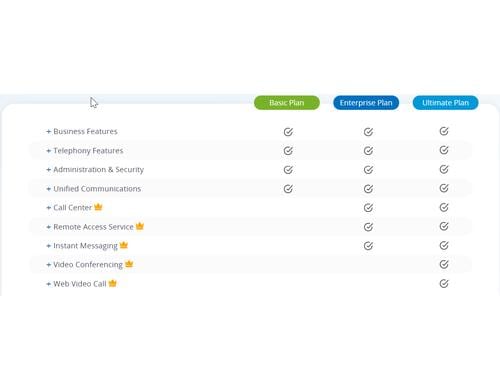
Task: Click the crown icon beside Instant Messaging
Action: (x=124, y=245)
